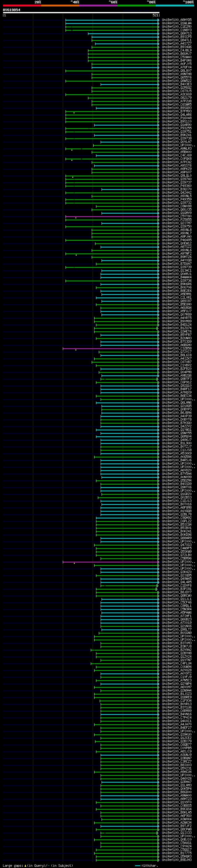Select the UniRef100_P16048 row label

click(x=177, y=118)
